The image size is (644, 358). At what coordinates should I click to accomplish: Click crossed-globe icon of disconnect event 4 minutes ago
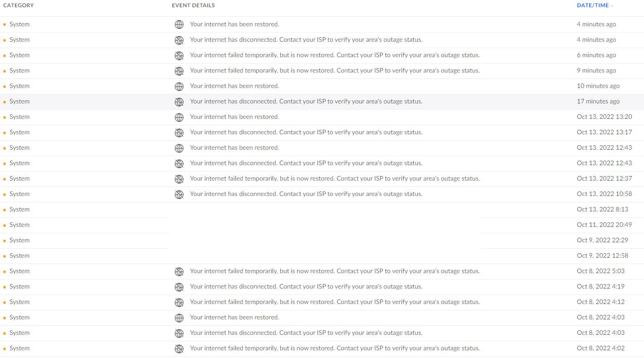[179, 40]
